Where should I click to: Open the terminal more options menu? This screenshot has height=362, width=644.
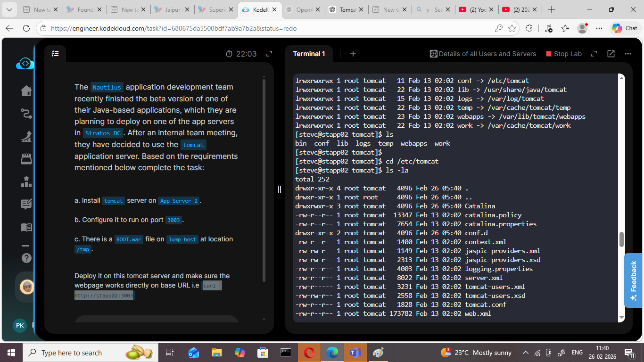[627, 54]
